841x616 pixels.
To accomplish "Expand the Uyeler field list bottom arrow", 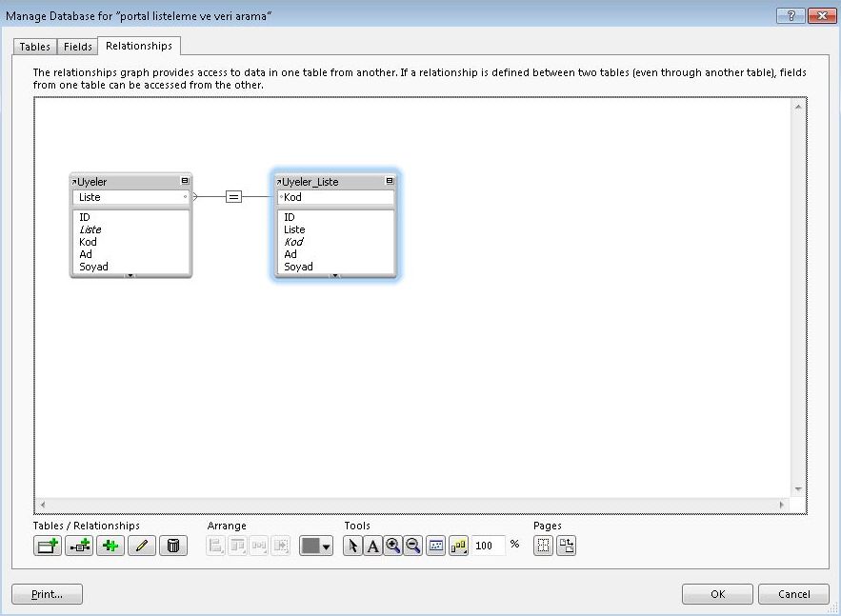I will tap(130, 275).
